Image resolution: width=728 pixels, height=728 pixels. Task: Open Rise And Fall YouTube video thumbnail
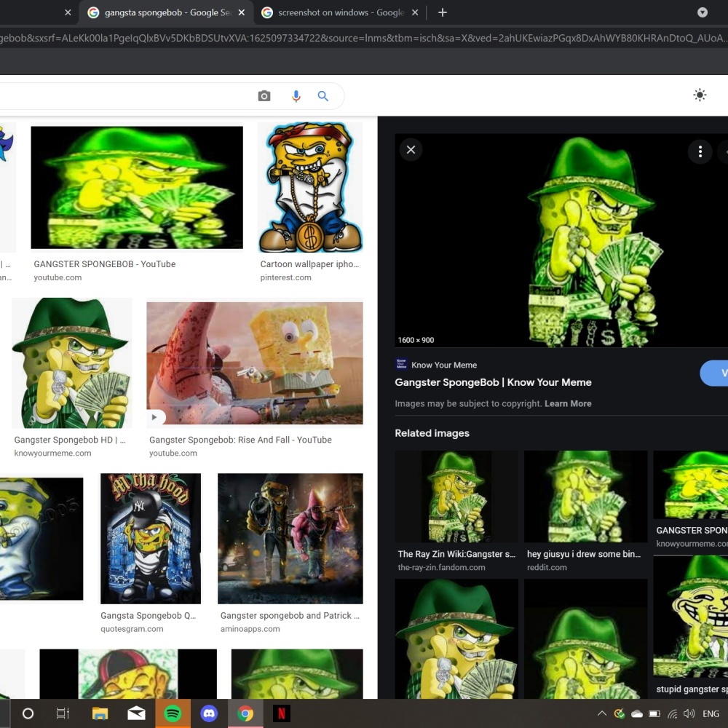pos(254,363)
